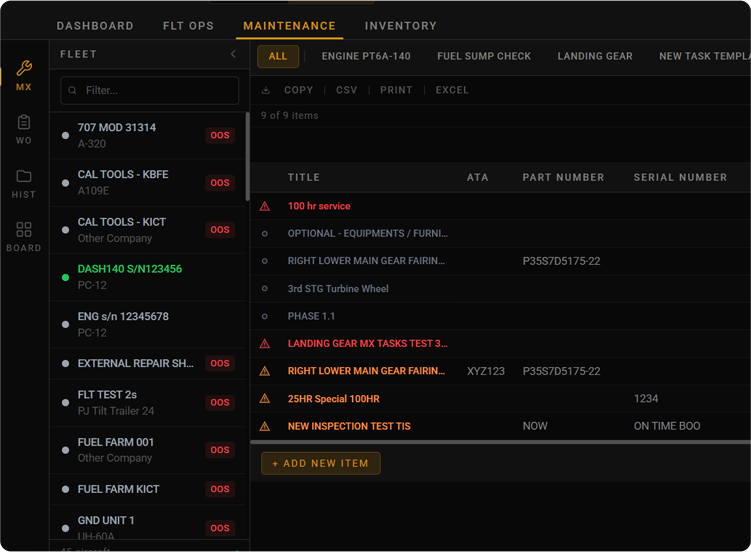Switch to the DASHBOARD tab
Viewport: 751px width, 552px height.
[x=95, y=26]
